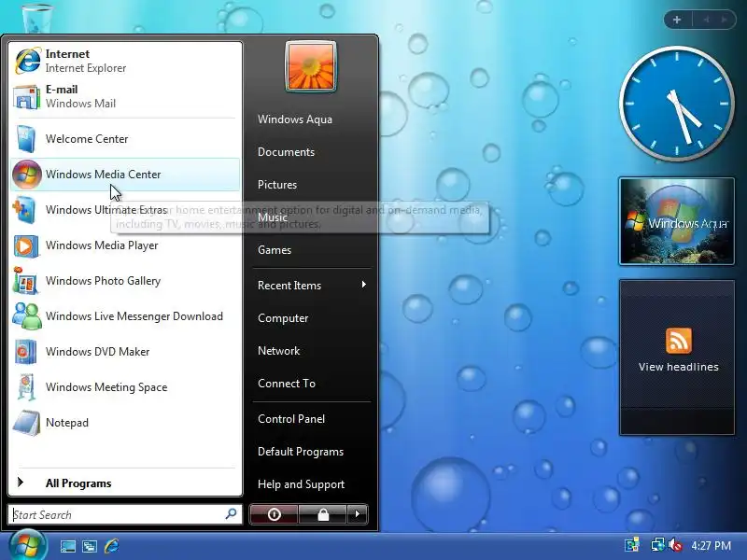Screen dimensions: 747x560
Task: Show next sidebar gadgets page arrow
Action: coord(724,20)
